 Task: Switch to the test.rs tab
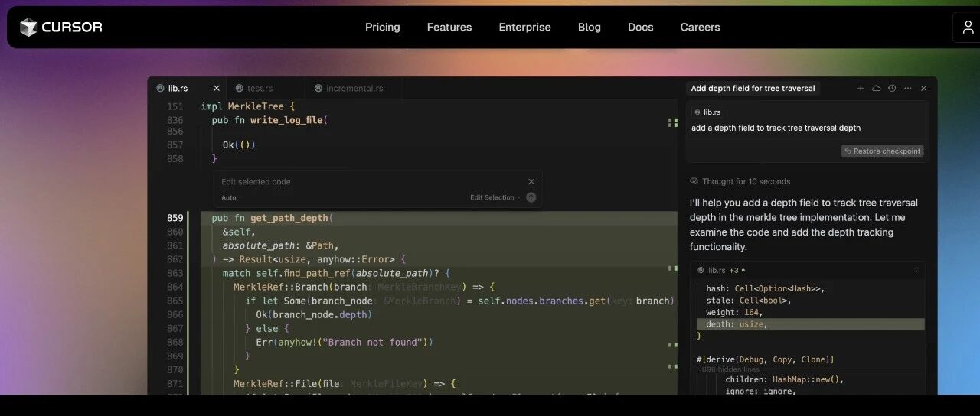coord(254,89)
